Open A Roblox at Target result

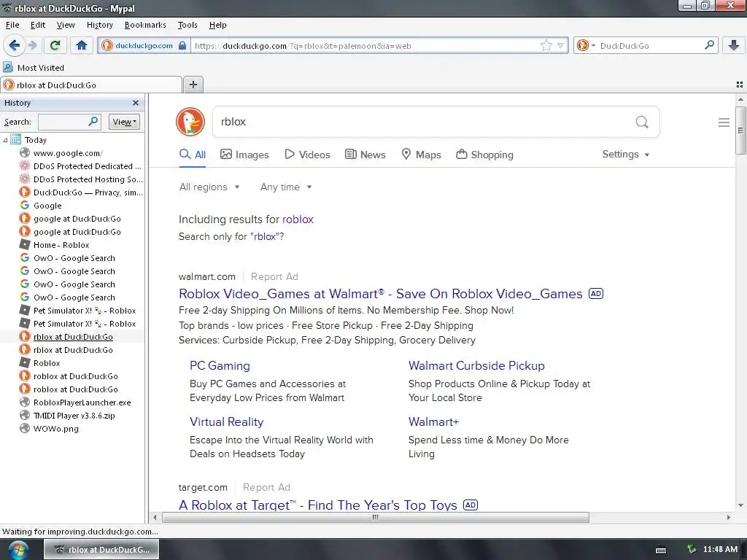click(x=318, y=505)
